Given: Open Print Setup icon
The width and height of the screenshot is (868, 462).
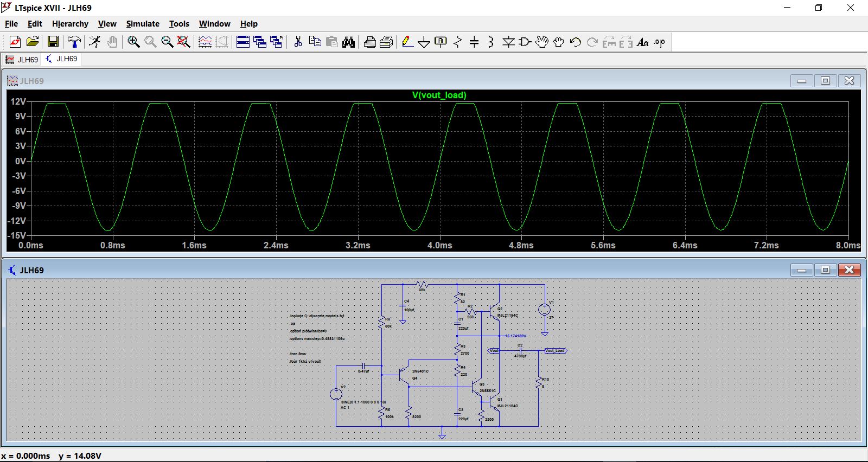Looking at the screenshot, I should click(386, 42).
